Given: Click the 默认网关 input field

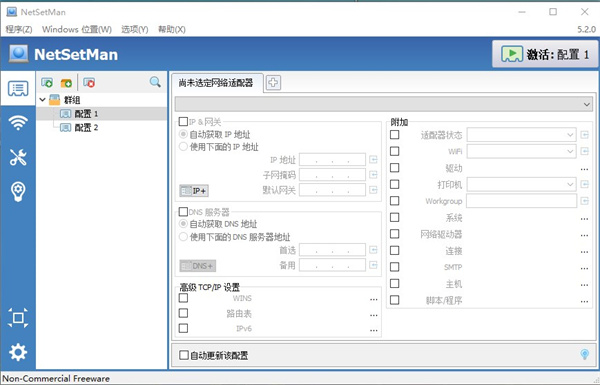Looking at the screenshot, I should coord(332,190).
